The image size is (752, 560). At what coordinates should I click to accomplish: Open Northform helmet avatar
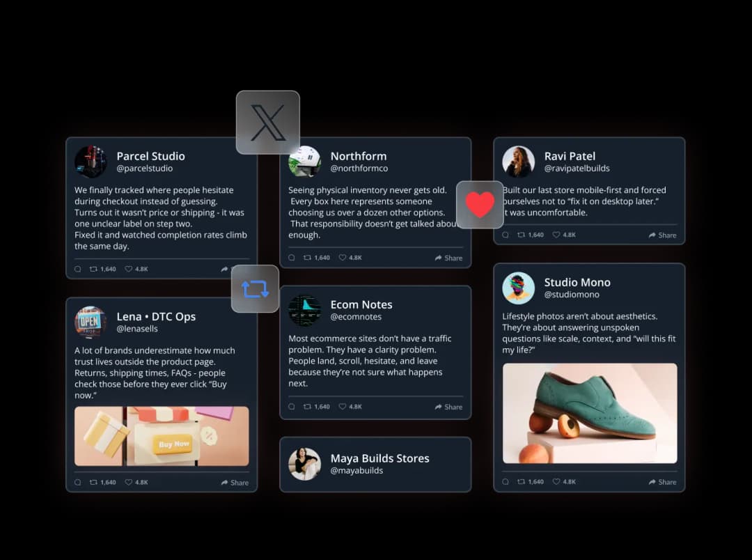304,162
